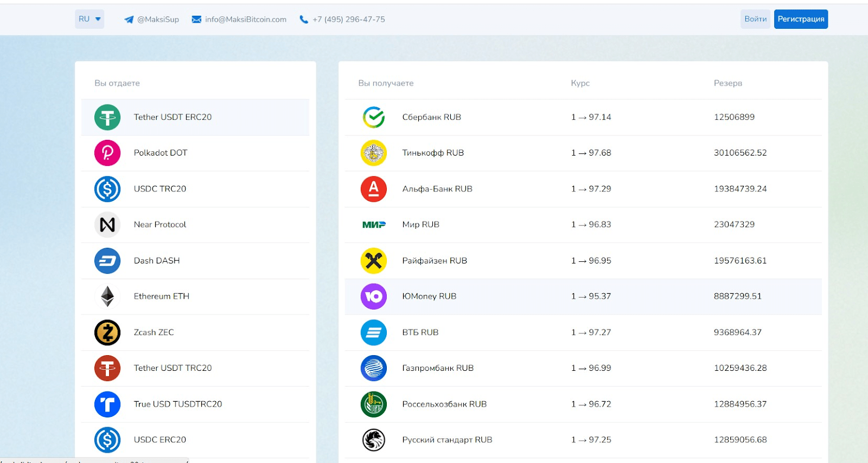868x463 pixels.
Task: Choose Тинькофф RUB to receive
Action: (583, 153)
